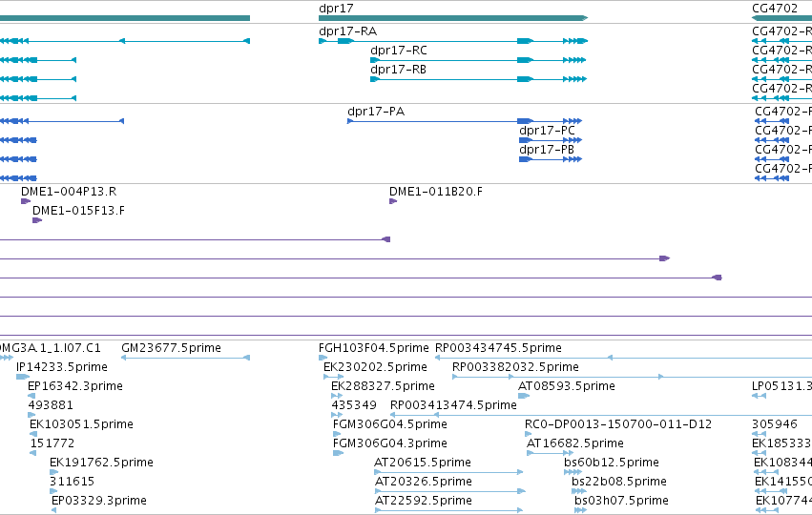Click the 151772 feature label
This screenshot has width=812, height=515.
click(52, 443)
